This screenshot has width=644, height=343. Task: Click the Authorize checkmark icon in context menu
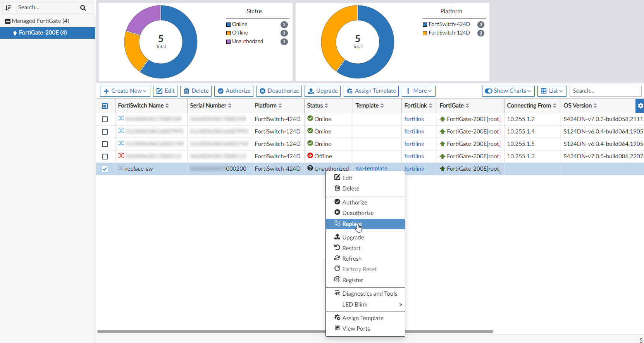[337, 202]
